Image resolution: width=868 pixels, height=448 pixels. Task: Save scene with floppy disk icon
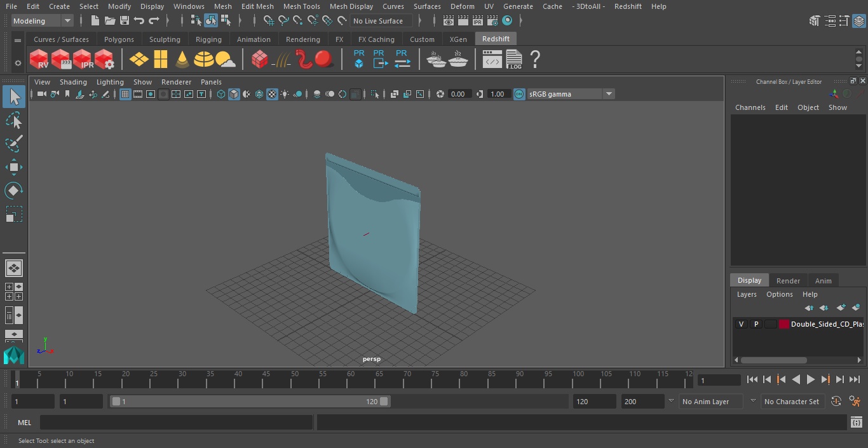pyautogui.click(x=125, y=21)
